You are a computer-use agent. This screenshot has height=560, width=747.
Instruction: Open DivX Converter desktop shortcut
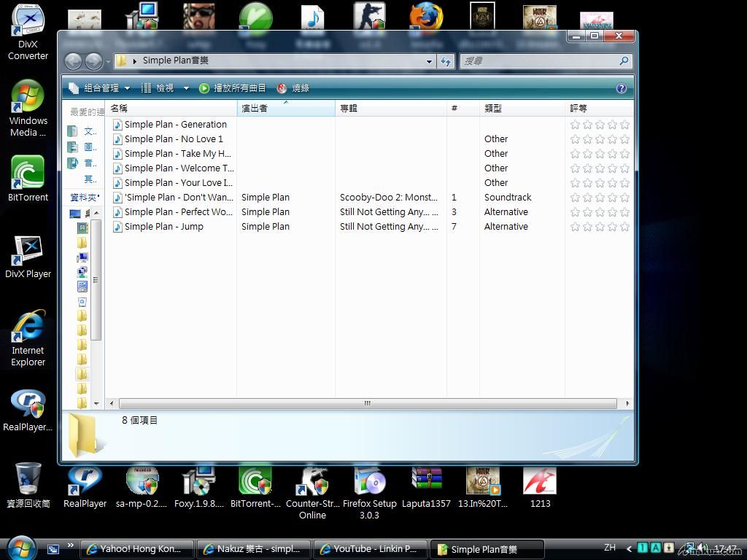[28, 31]
